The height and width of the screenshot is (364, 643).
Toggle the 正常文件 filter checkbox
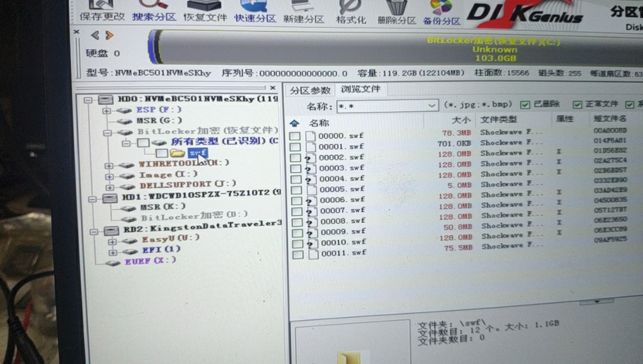click(x=578, y=105)
